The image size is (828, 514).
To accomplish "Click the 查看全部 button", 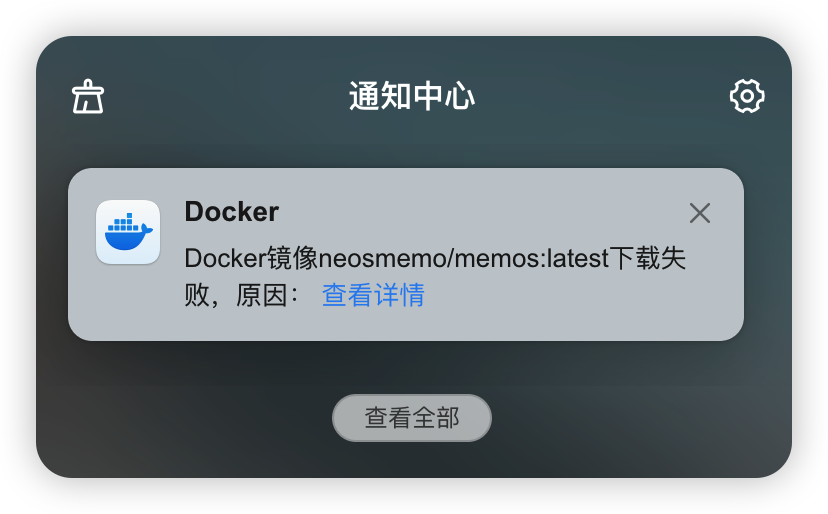I will [412, 418].
